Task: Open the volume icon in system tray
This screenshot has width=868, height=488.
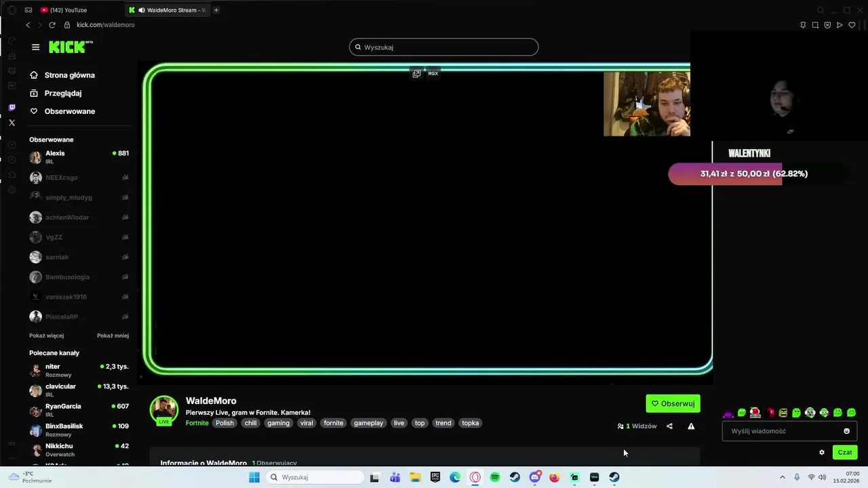Action: point(823,477)
